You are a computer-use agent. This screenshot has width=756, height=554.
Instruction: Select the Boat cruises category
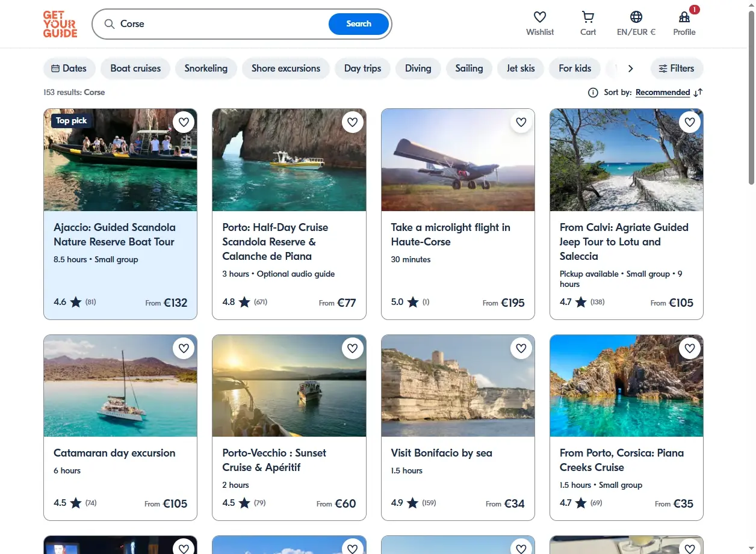coord(135,69)
